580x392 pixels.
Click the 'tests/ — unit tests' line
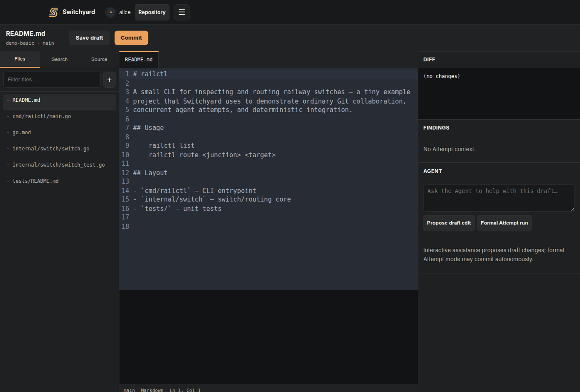(177, 209)
